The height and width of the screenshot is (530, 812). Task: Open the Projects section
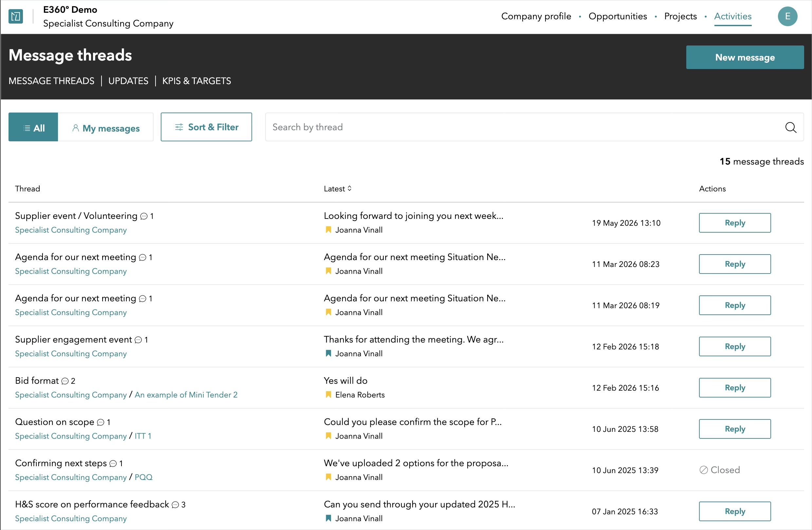(680, 16)
